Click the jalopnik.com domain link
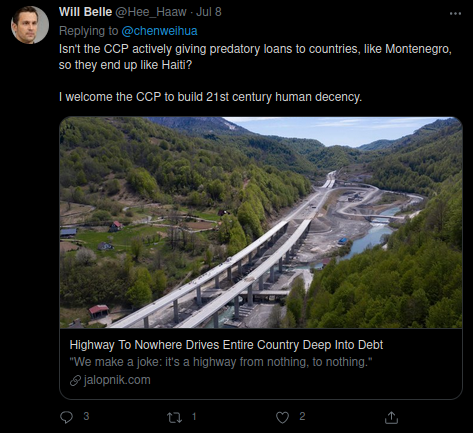The width and height of the screenshot is (473, 433). (117, 380)
